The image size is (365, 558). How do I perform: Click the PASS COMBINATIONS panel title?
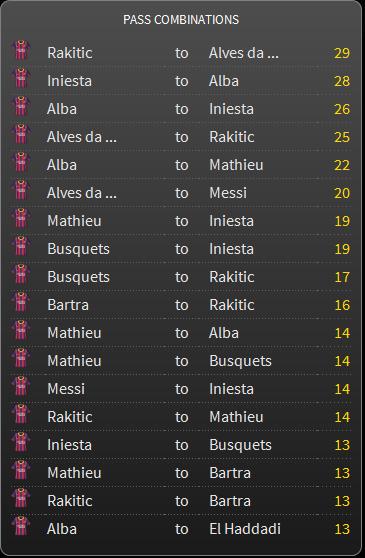point(181,20)
